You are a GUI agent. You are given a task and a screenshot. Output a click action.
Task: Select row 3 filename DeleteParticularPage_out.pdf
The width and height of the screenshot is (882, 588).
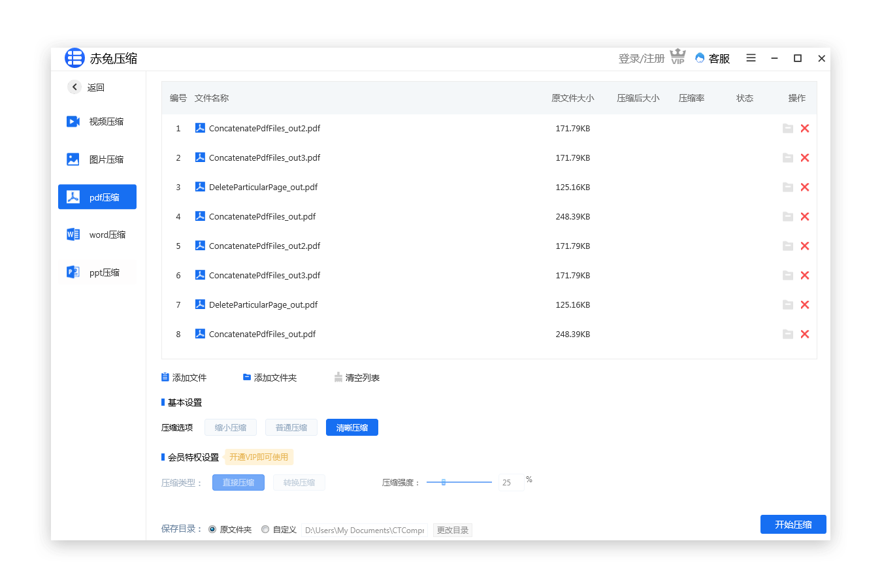(263, 187)
